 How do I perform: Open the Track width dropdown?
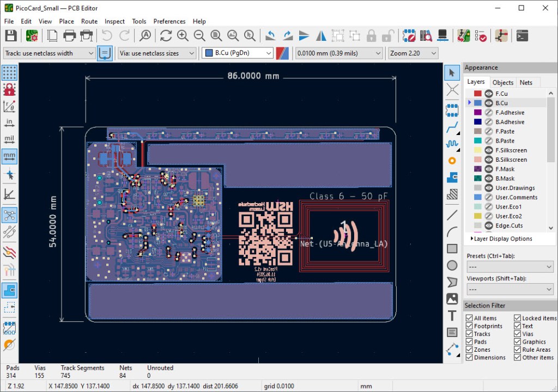pos(49,53)
